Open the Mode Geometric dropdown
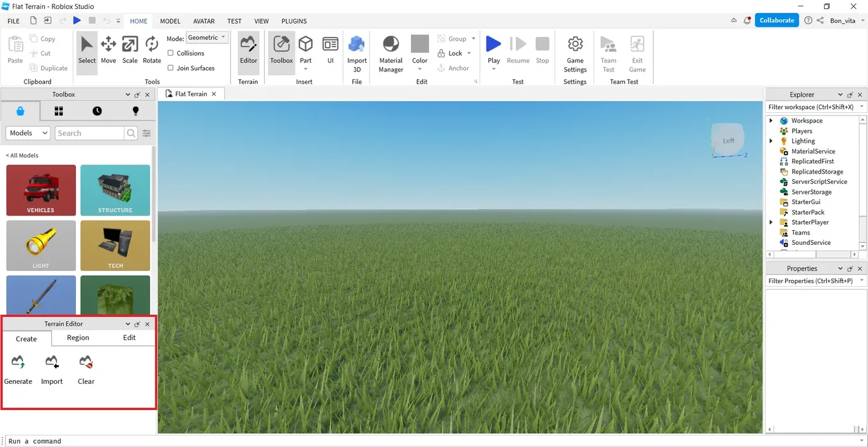Screen dimensions: 868x447 tap(207, 38)
